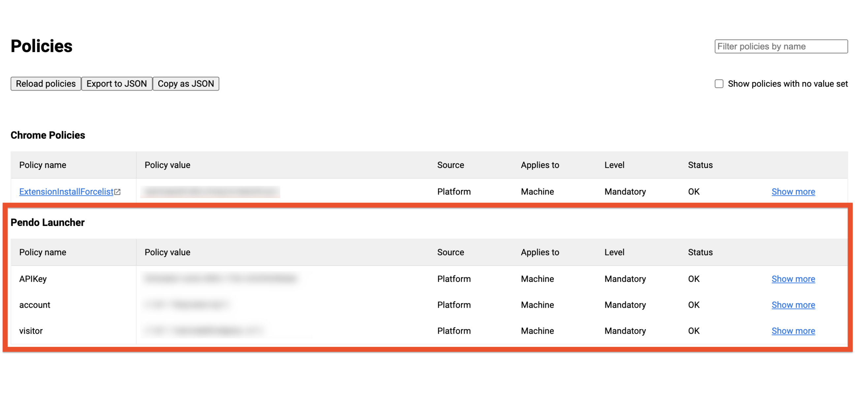Screen dimensions: 868x396
Task: Click Status header in Pendo Launcher table
Action: pos(700,252)
